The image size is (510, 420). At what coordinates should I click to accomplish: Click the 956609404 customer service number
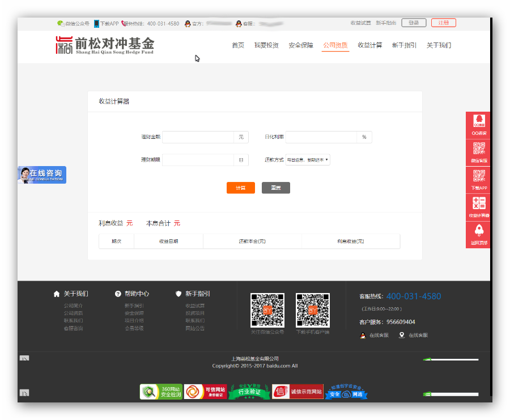pos(401,322)
